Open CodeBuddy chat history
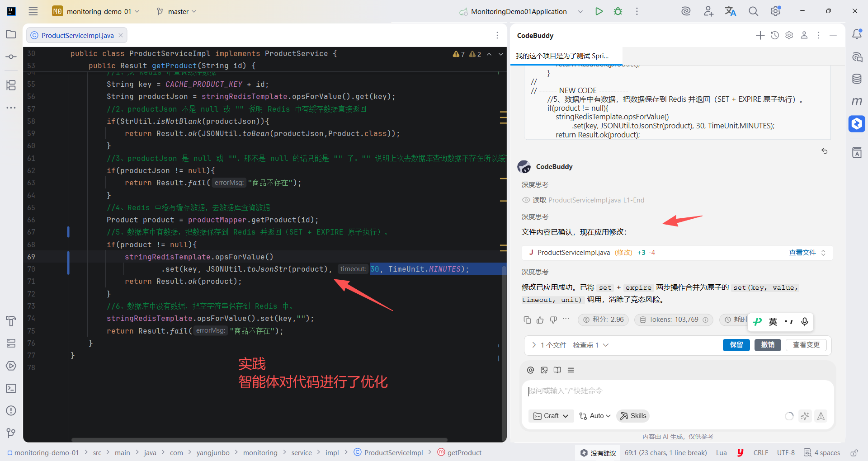This screenshot has width=868, height=461. click(x=775, y=35)
